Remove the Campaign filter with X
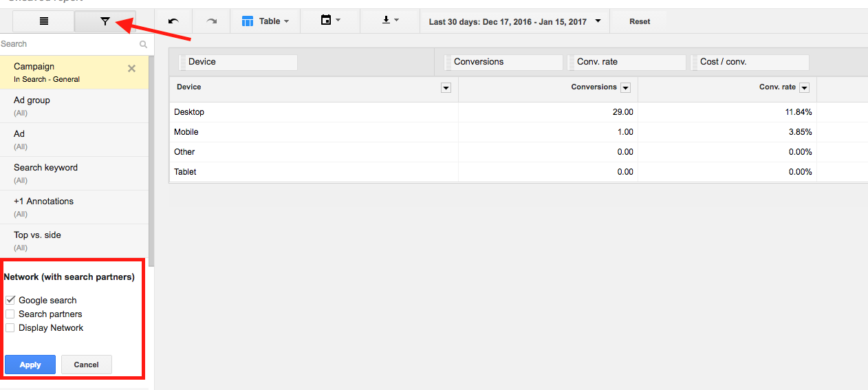This screenshot has height=390, width=868. [x=131, y=69]
